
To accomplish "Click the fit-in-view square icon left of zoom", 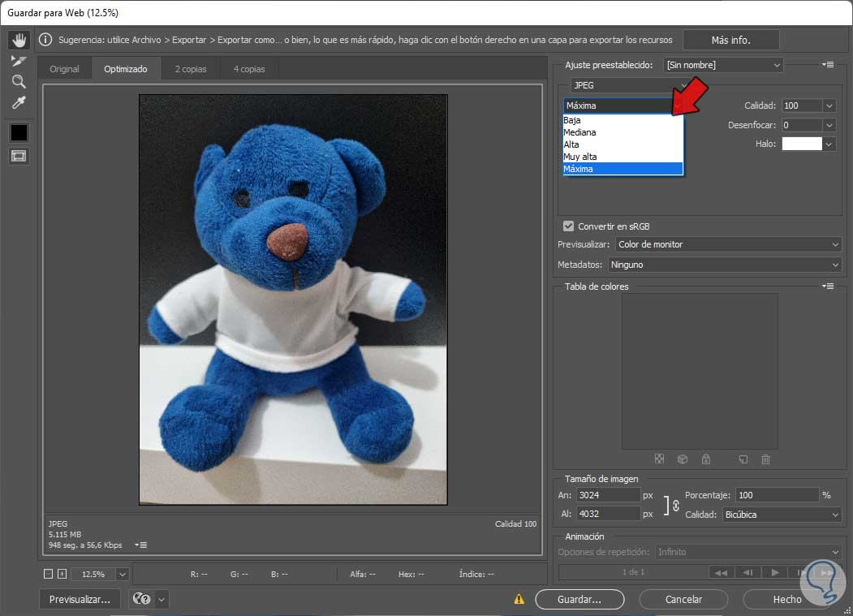I will click(48, 574).
